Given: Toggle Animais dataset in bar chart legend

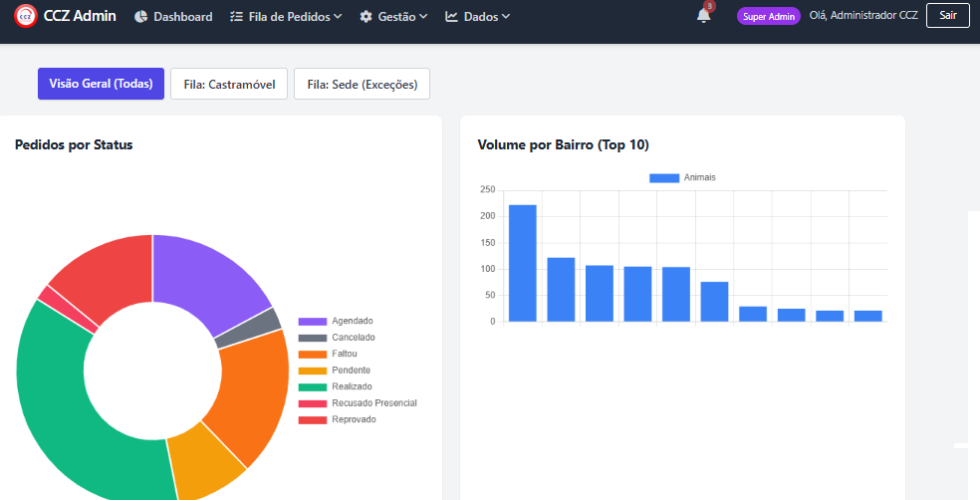Looking at the screenshot, I should [x=682, y=178].
